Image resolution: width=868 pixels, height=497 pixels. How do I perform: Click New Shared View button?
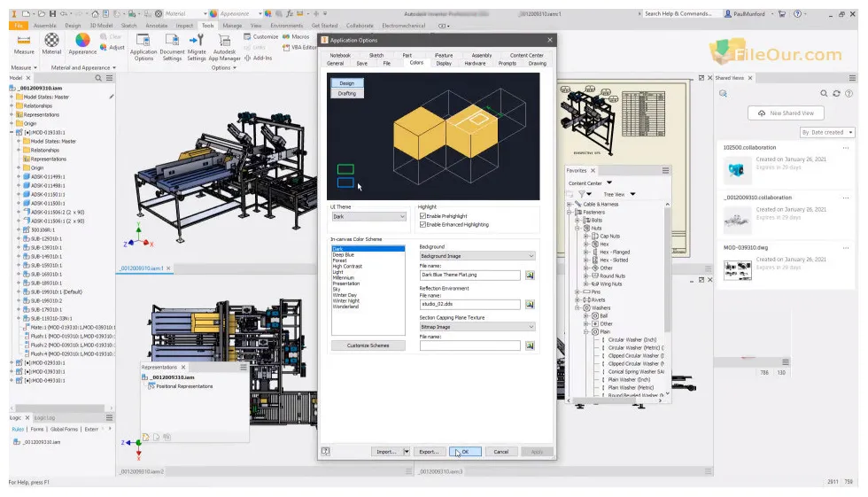pos(787,113)
